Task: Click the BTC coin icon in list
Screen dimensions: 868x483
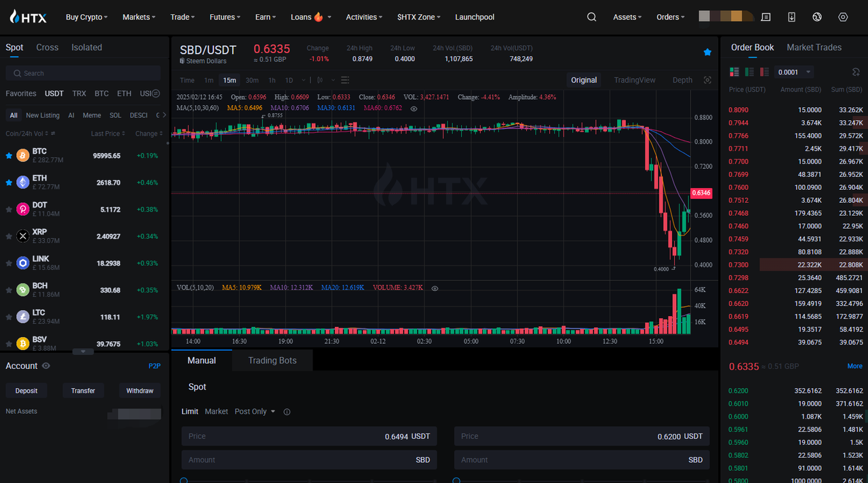Action: 23,156
